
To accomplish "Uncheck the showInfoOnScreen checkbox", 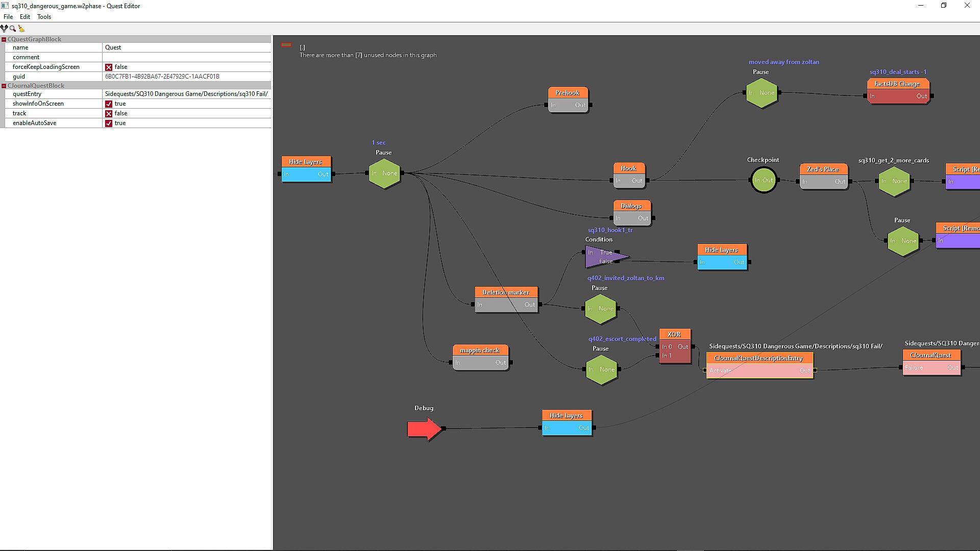I will coord(109,104).
